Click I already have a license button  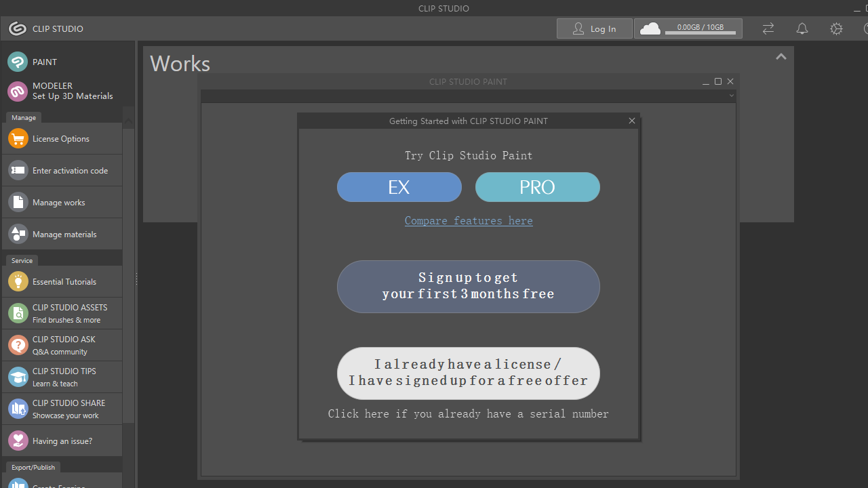469,373
